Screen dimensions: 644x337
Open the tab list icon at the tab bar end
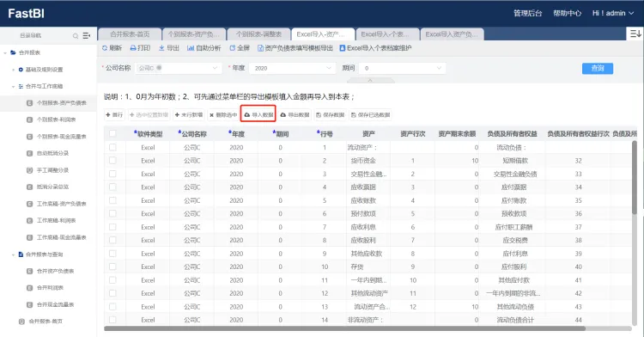(x=635, y=34)
